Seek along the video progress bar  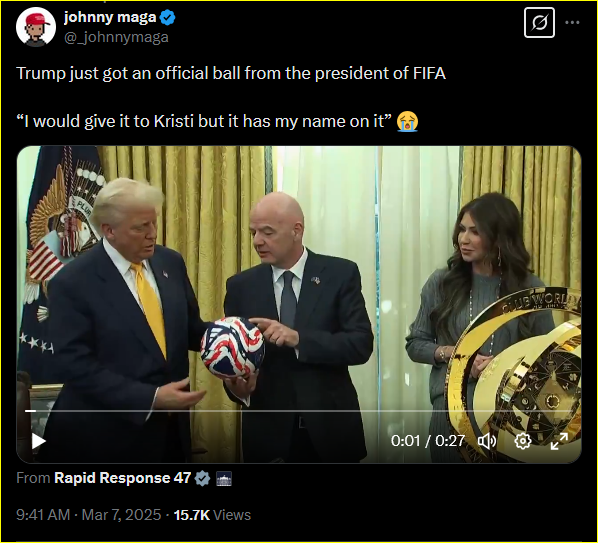pyautogui.click(x=299, y=411)
